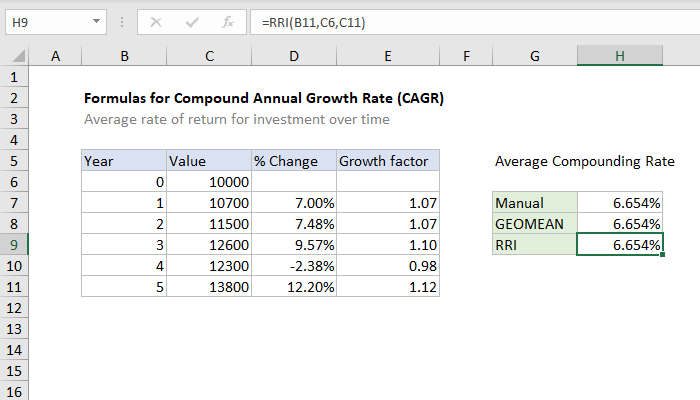Click the 'RRI' label cell

pyautogui.click(x=534, y=245)
